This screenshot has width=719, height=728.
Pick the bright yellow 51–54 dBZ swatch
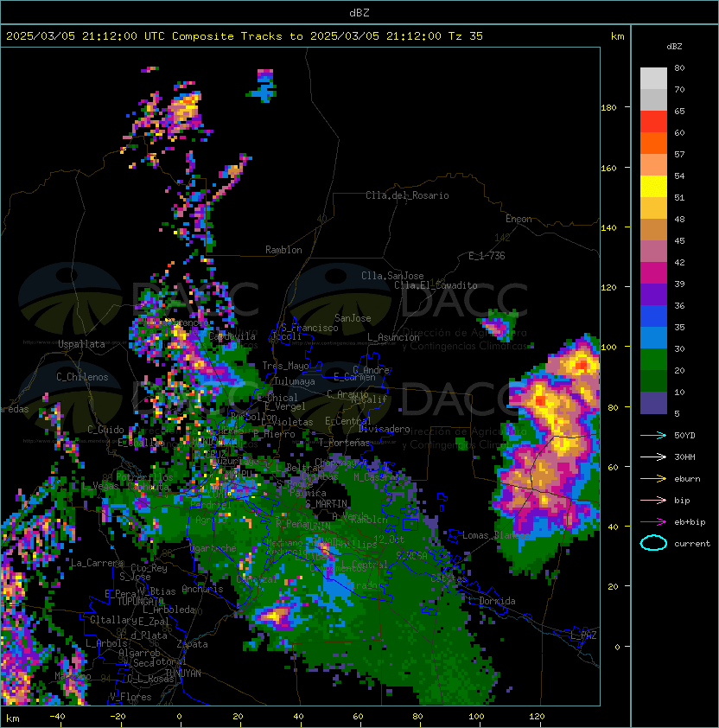click(x=653, y=187)
